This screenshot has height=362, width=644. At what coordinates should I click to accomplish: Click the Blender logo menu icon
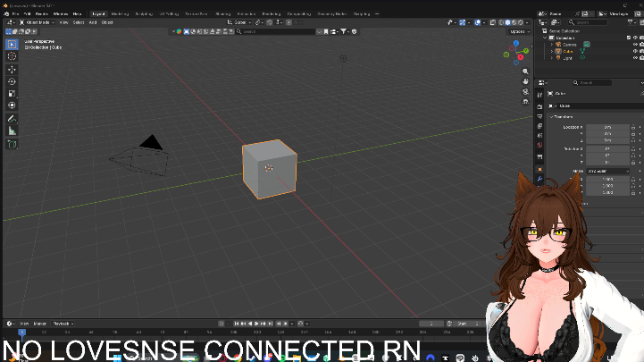pos(6,14)
